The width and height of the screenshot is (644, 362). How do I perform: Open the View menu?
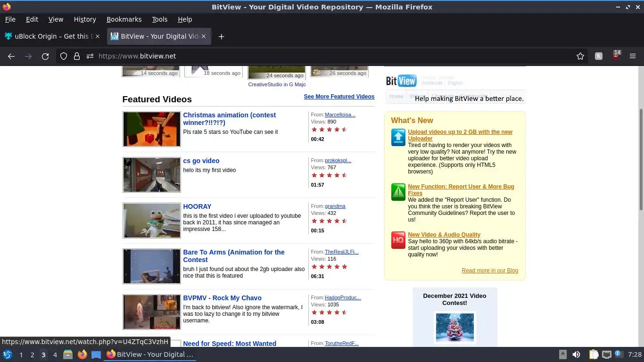click(56, 19)
